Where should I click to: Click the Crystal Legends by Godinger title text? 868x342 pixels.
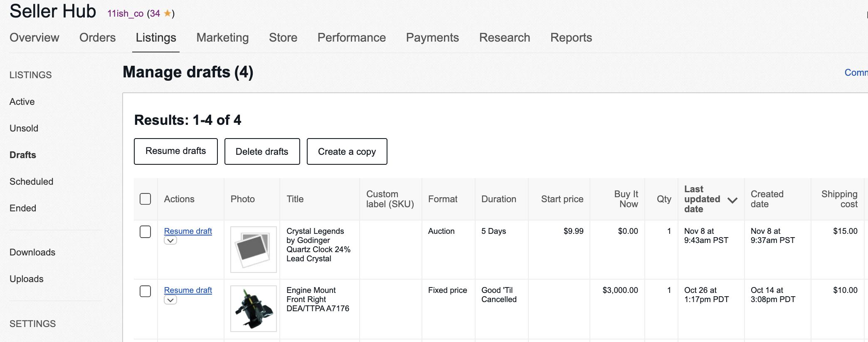(x=318, y=245)
